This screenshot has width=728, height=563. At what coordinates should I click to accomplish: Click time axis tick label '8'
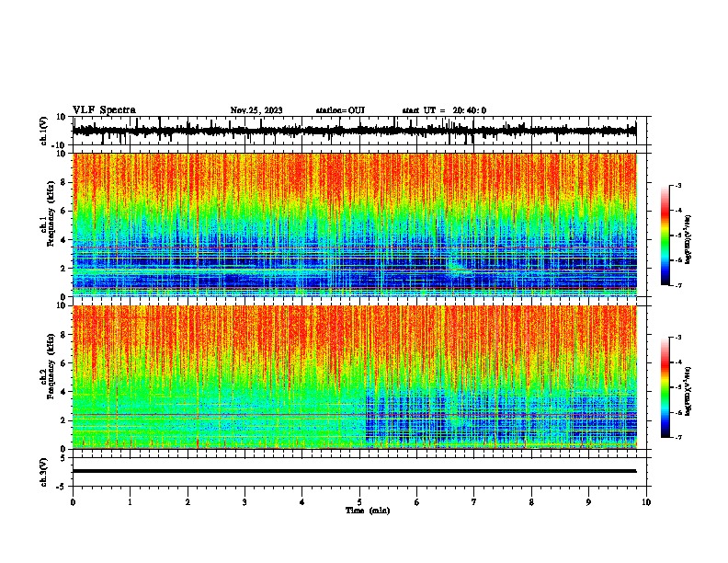coord(531,502)
